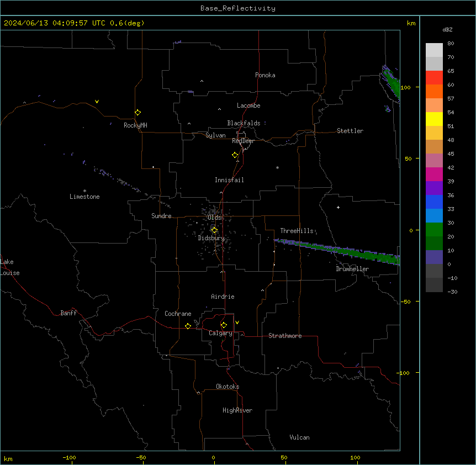Viewport: 476px width, 465px height.
Task: Click the yellow diamond marker below Cochrane
Action: point(188,326)
